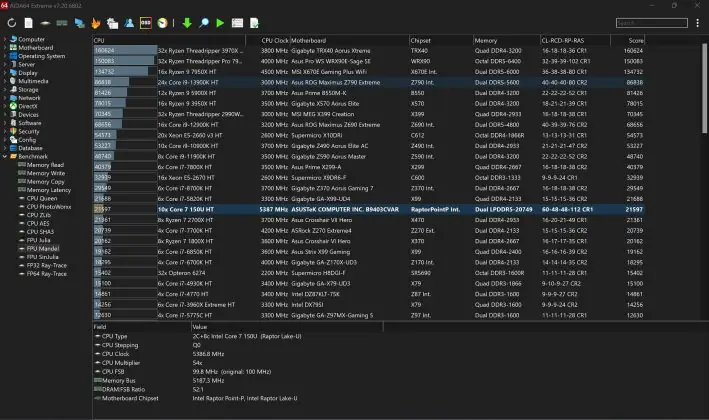Click the Results list toolbar icon
Screen dimensions: 709x420
pyautogui.click(x=237, y=23)
